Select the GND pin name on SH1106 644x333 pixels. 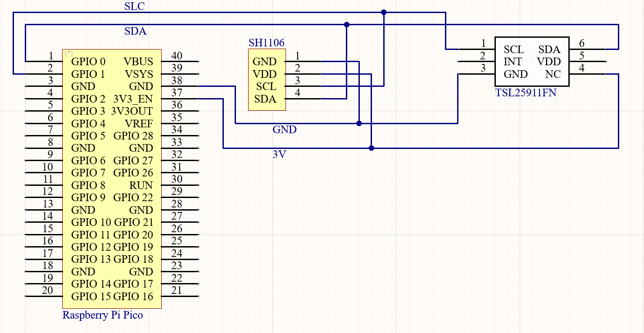(265, 62)
